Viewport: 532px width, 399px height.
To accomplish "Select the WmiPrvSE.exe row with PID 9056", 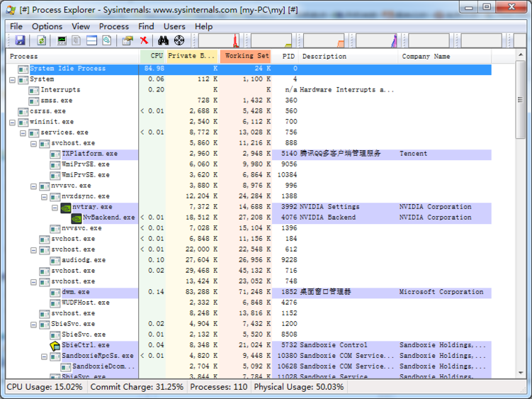I will [249, 165].
